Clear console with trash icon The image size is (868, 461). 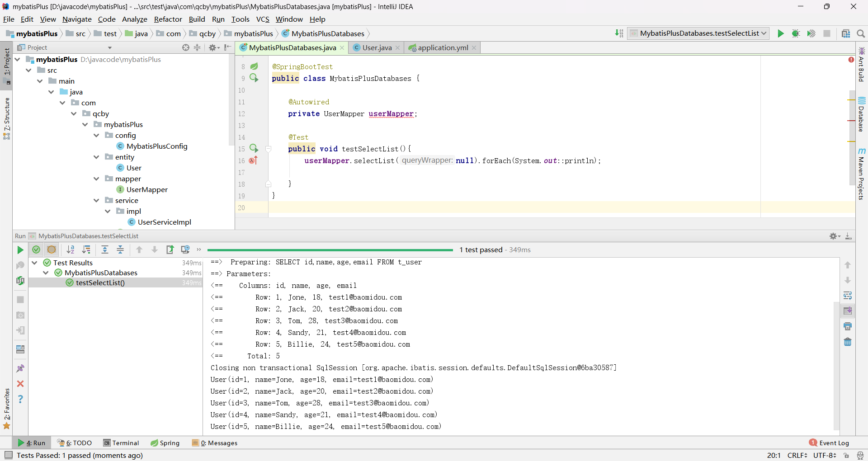tap(848, 342)
